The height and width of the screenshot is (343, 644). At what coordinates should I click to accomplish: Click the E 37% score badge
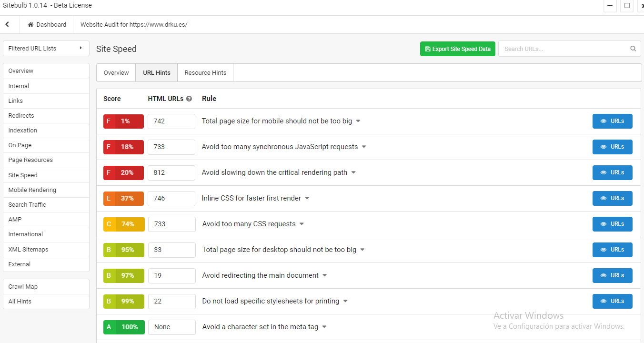click(123, 198)
